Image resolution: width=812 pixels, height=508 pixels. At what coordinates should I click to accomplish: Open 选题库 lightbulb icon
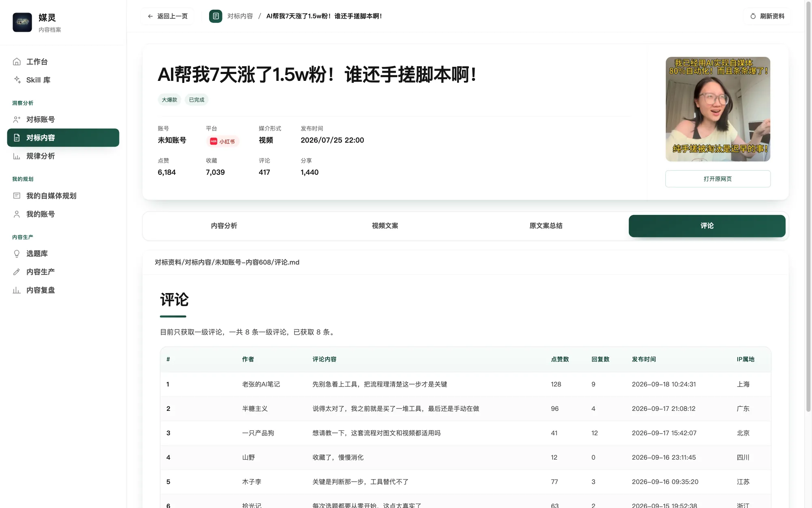(x=17, y=254)
